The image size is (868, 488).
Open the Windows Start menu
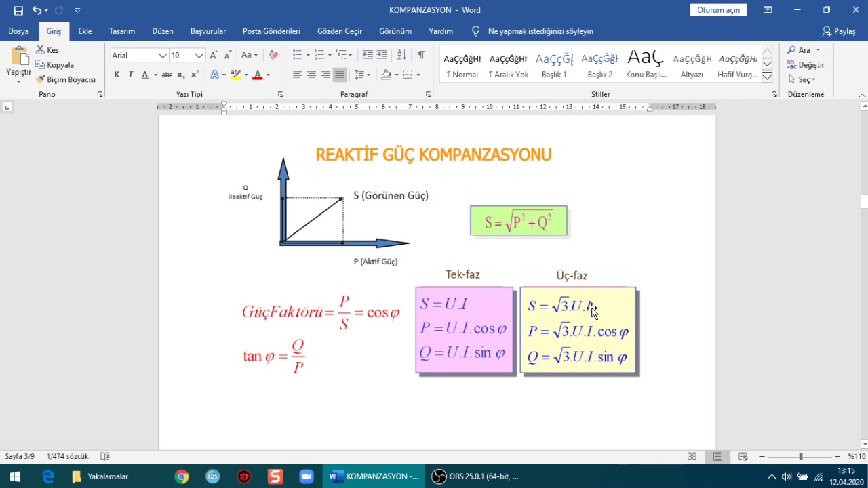[15, 476]
